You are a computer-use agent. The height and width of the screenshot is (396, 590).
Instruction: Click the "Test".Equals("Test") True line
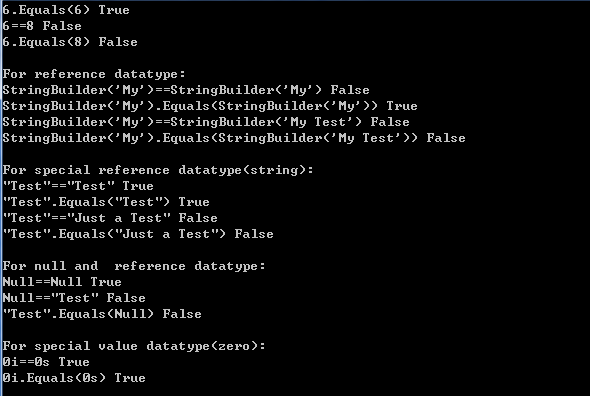coord(106,202)
